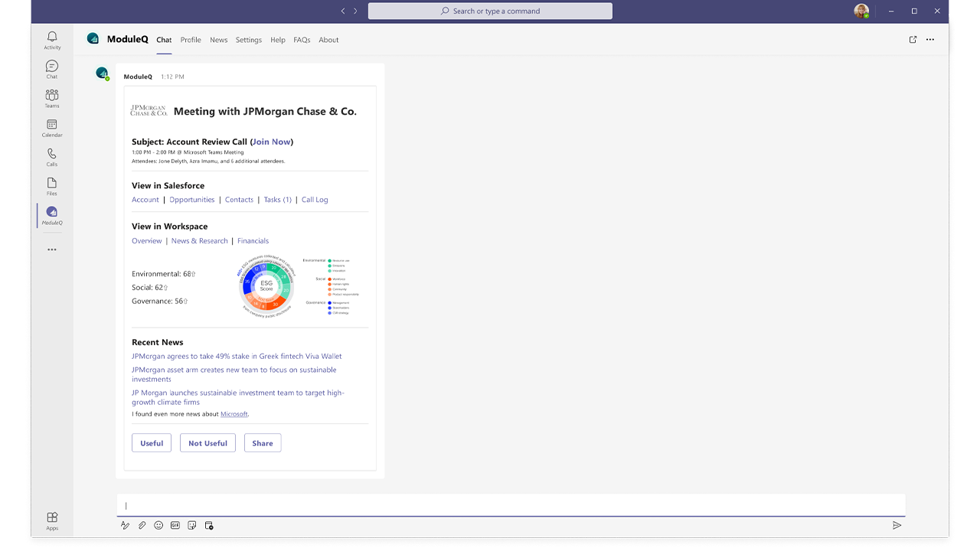Open the Activity feed icon
The width and height of the screenshot is (980, 551).
tap(52, 41)
